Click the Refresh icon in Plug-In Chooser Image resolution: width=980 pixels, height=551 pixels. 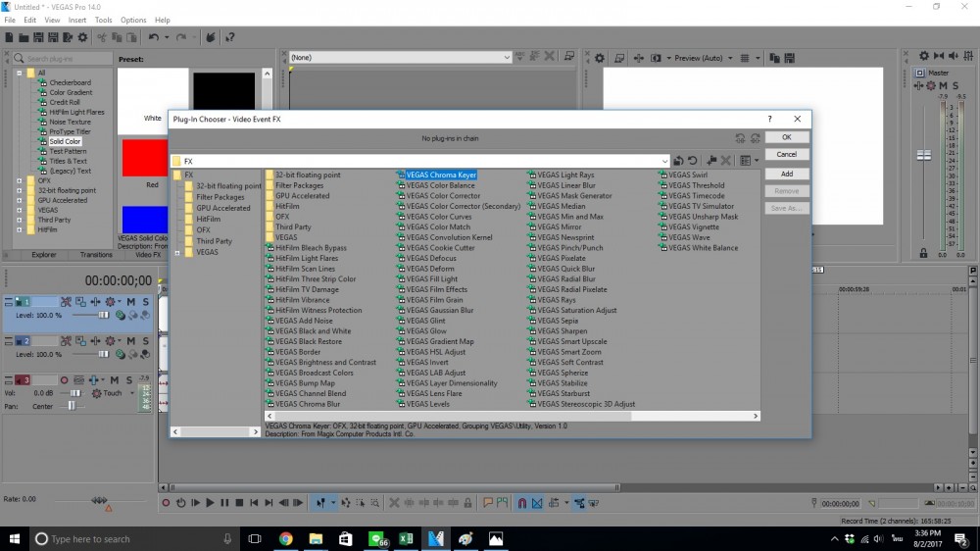[693, 161]
